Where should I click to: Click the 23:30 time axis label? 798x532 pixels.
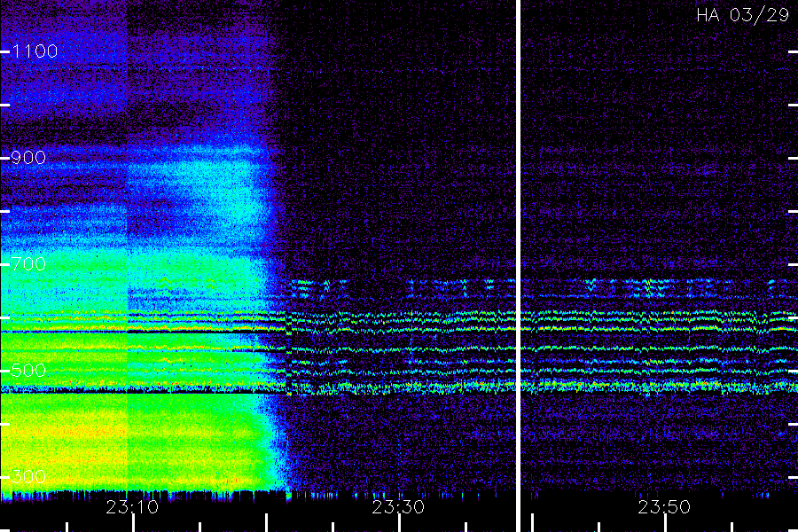pyautogui.click(x=398, y=507)
